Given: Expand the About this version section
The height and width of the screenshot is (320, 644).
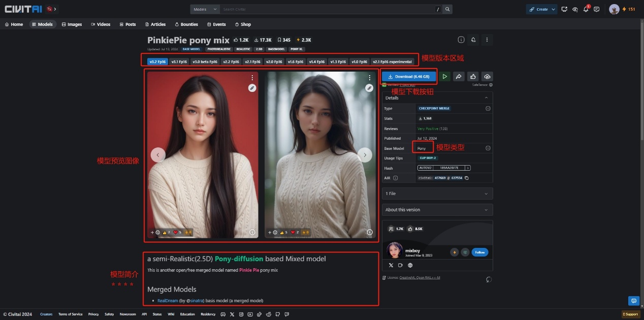Looking at the screenshot, I should pyautogui.click(x=437, y=210).
